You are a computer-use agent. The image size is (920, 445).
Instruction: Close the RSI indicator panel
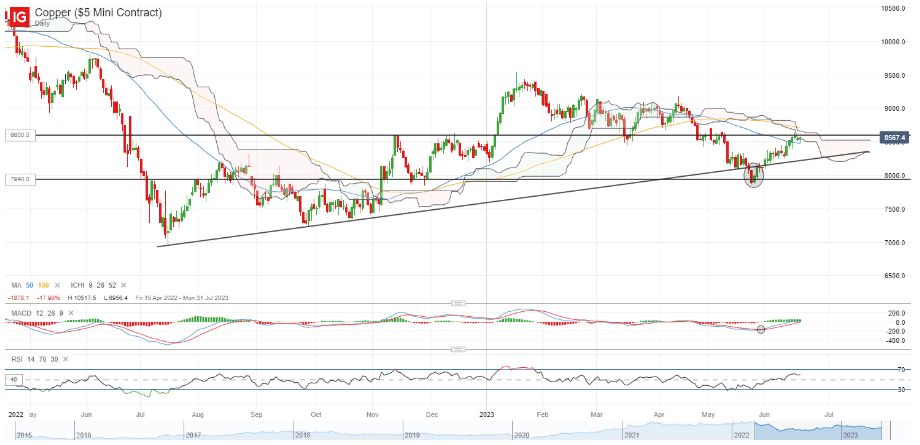click(x=65, y=359)
